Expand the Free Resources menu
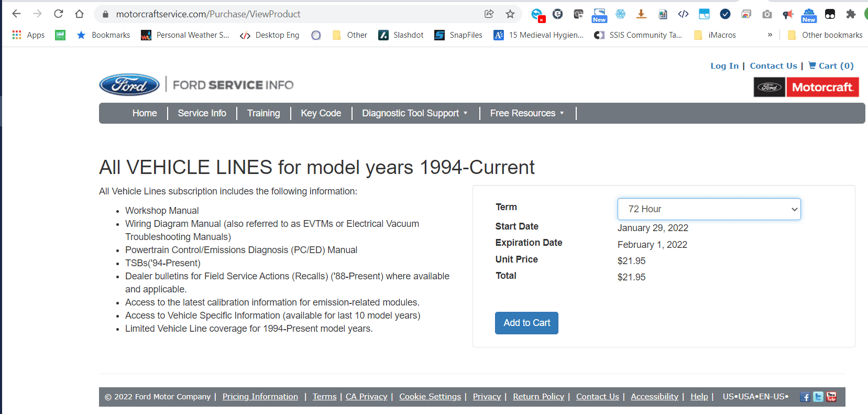Image resolution: width=868 pixels, height=414 pixels. [527, 113]
